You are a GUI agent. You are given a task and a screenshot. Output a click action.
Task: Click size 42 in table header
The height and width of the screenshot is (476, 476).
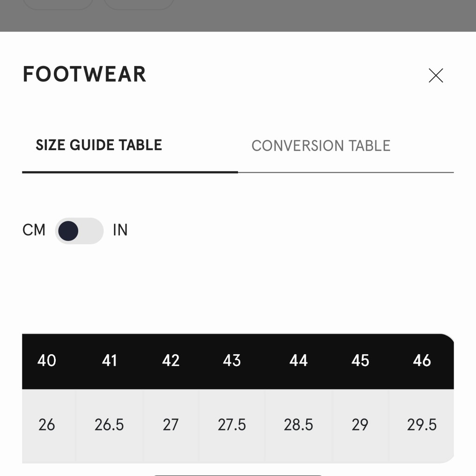pos(171,361)
